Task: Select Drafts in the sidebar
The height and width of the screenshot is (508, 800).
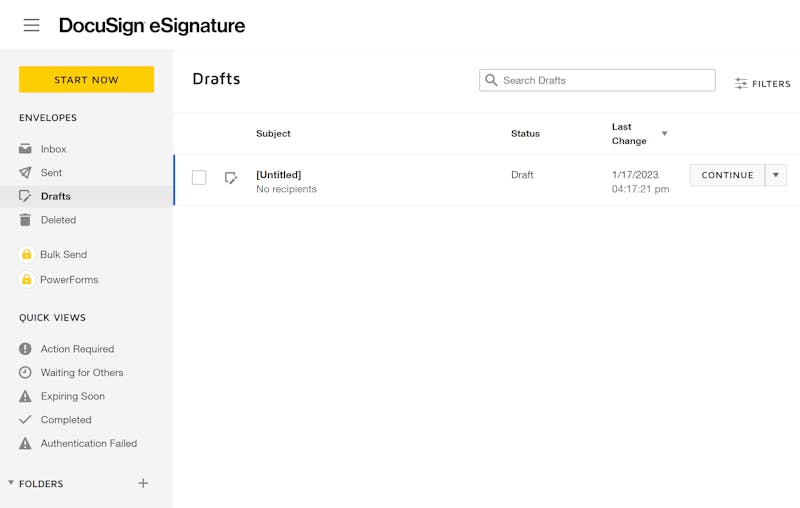Action: 87,196
